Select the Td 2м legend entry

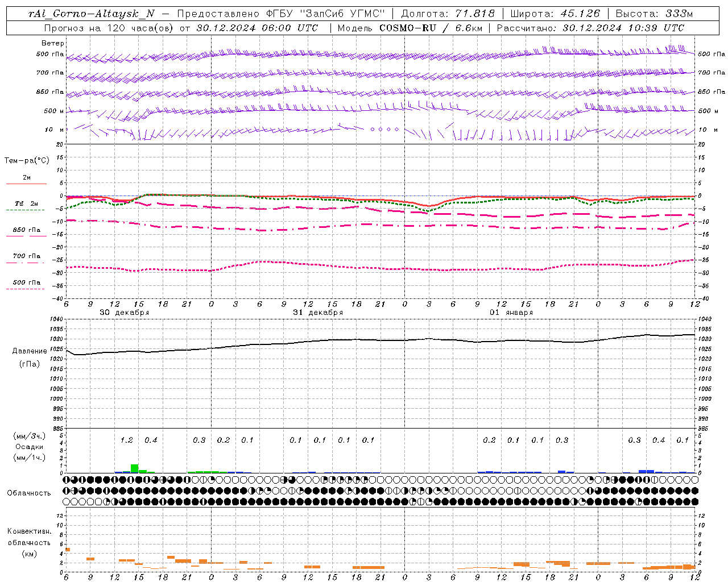tap(27, 203)
